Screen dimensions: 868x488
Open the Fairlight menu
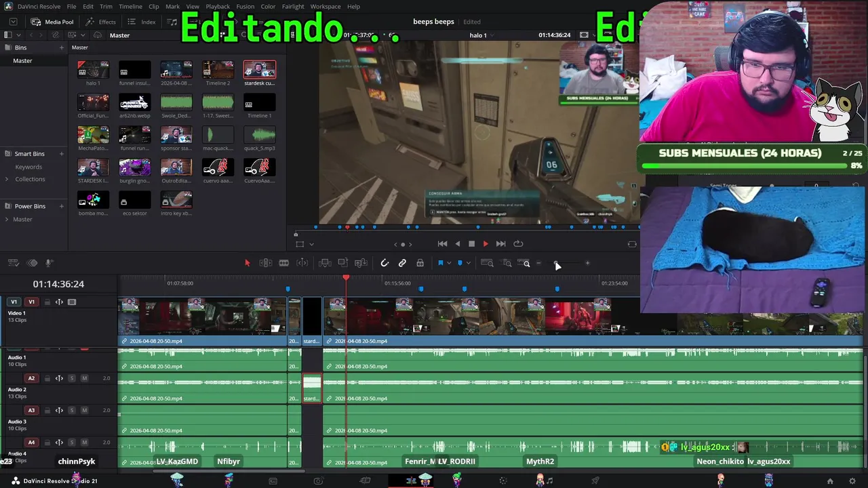pyautogui.click(x=293, y=7)
